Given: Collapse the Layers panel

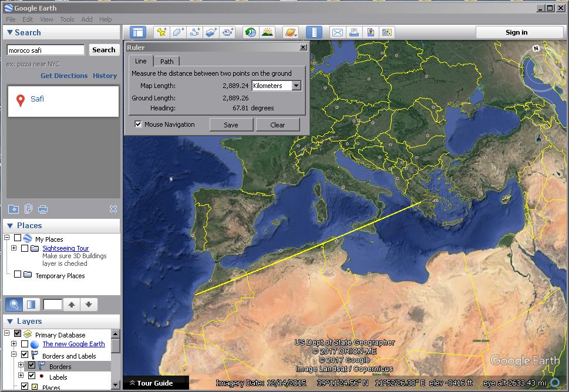Looking at the screenshot, I should pos(10,322).
